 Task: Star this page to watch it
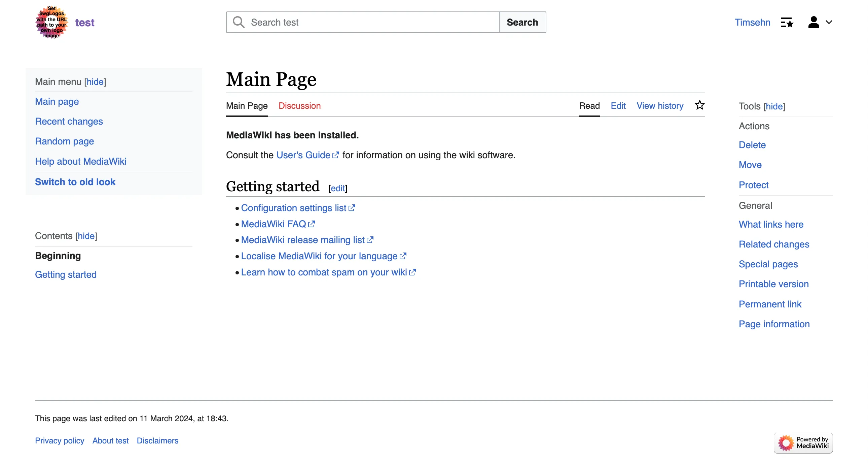click(699, 105)
